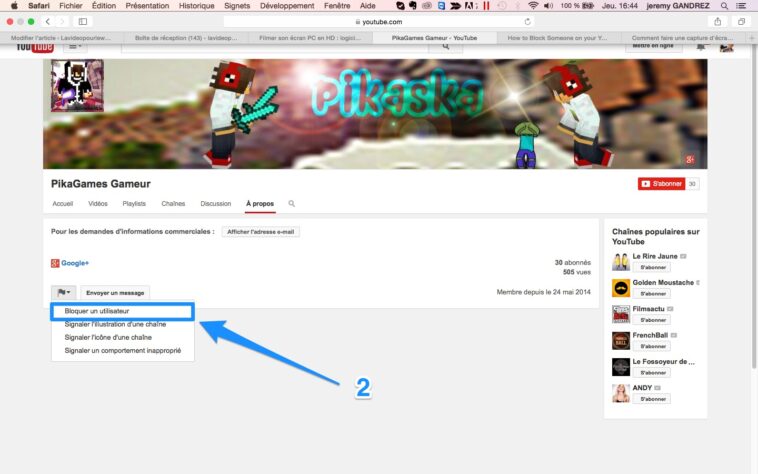Choose 'Signaler un comportement inapproprié'

pos(122,351)
